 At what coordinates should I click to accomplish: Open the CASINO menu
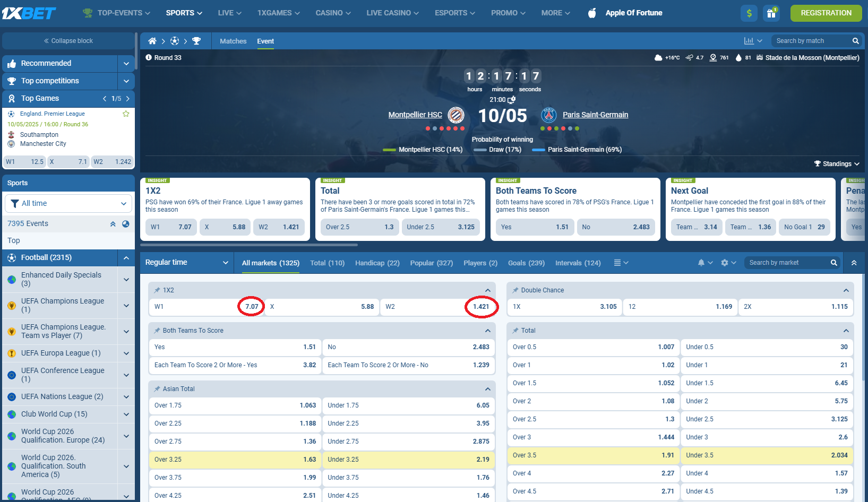[333, 13]
